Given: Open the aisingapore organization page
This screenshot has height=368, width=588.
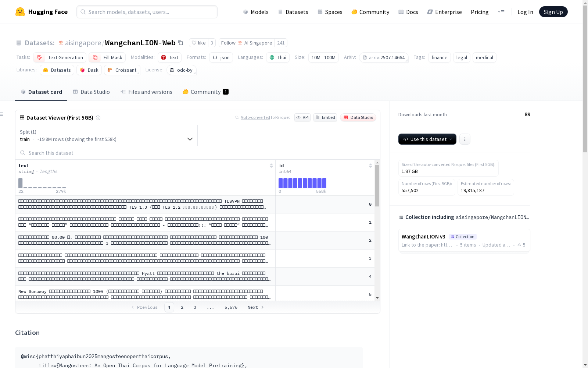Looking at the screenshot, I should point(83,43).
